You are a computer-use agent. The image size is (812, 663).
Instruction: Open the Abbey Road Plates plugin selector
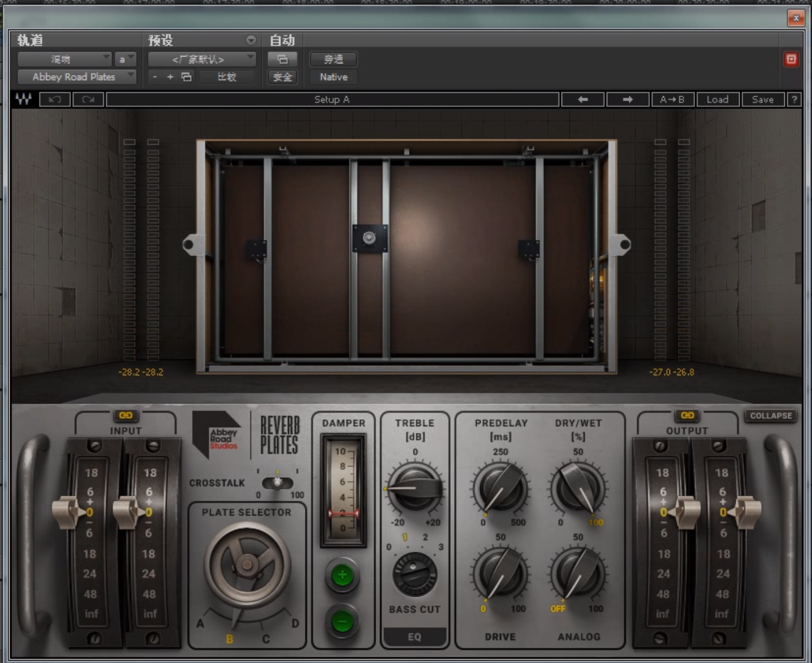[76, 77]
